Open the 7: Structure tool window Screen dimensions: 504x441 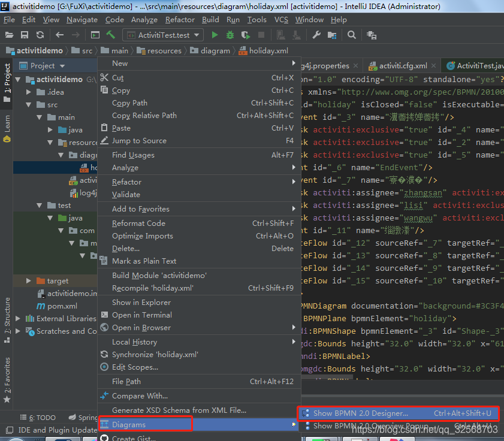pyautogui.click(x=7, y=320)
